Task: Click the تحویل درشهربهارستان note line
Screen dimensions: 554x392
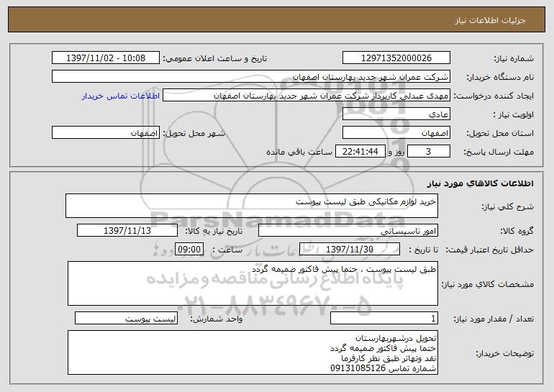Action: pyautogui.click(x=396, y=338)
